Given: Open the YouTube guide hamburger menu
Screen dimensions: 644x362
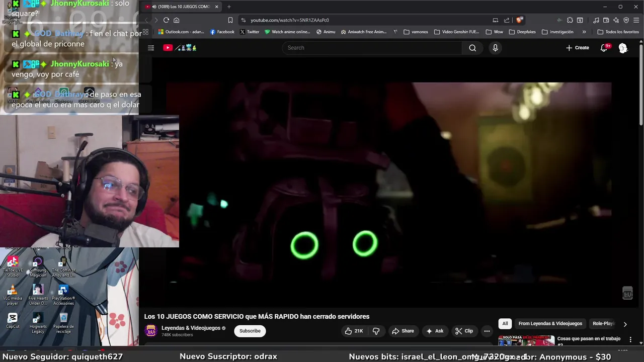Looking at the screenshot, I should [x=151, y=48].
